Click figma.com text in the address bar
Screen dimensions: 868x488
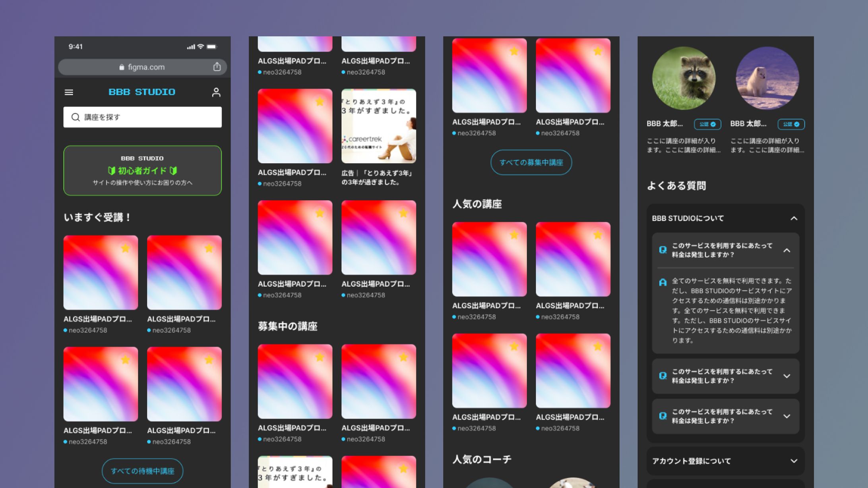coord(146,67)
